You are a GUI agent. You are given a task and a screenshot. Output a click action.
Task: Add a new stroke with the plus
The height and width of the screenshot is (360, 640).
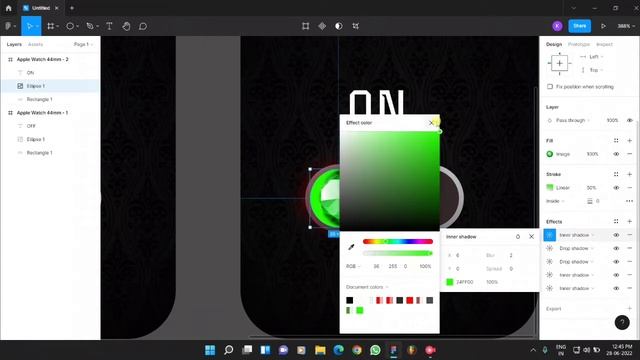click(x=629, y=174)
